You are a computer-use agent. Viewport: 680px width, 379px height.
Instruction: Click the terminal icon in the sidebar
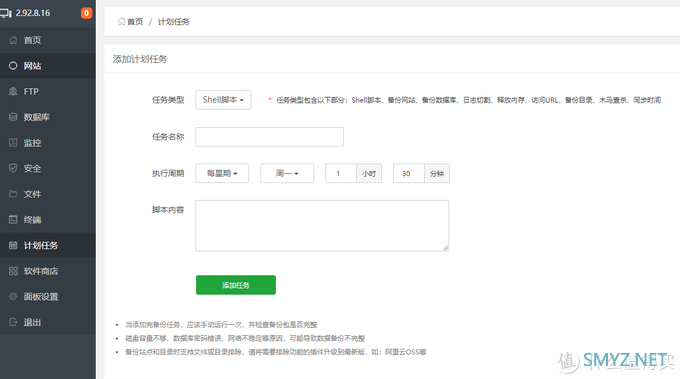point(13,219)
